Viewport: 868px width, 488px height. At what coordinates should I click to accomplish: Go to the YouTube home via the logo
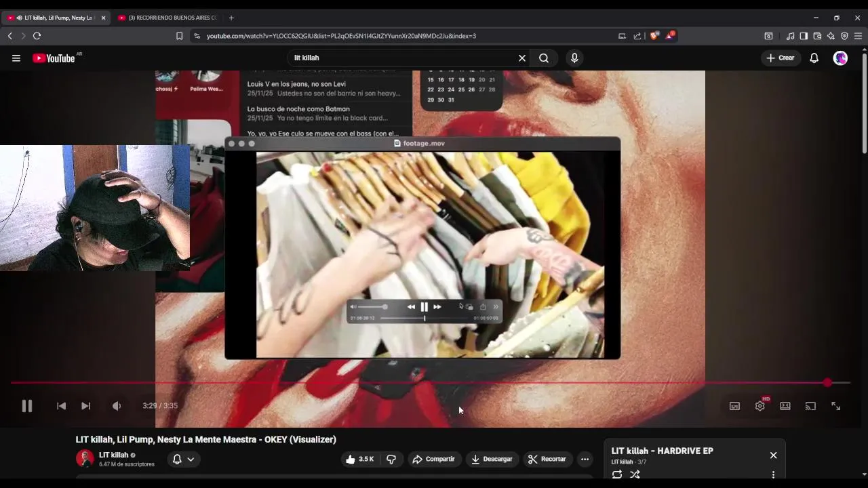click(54, 58)
